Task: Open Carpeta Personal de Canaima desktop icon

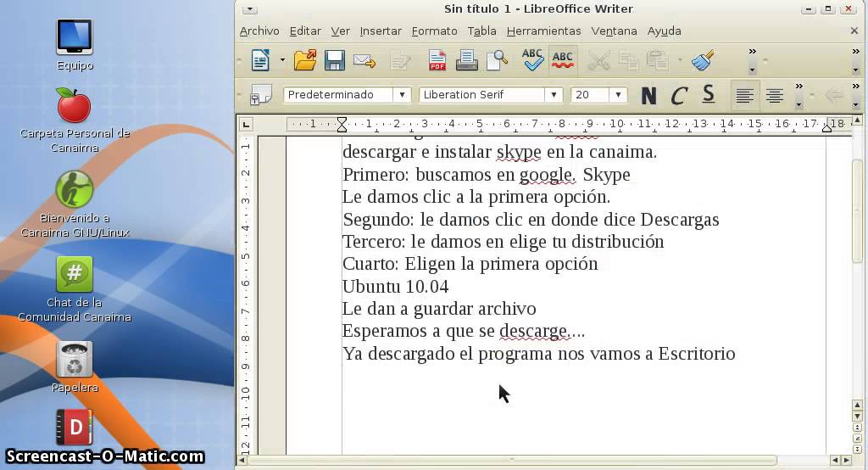Action: point(75,120)
